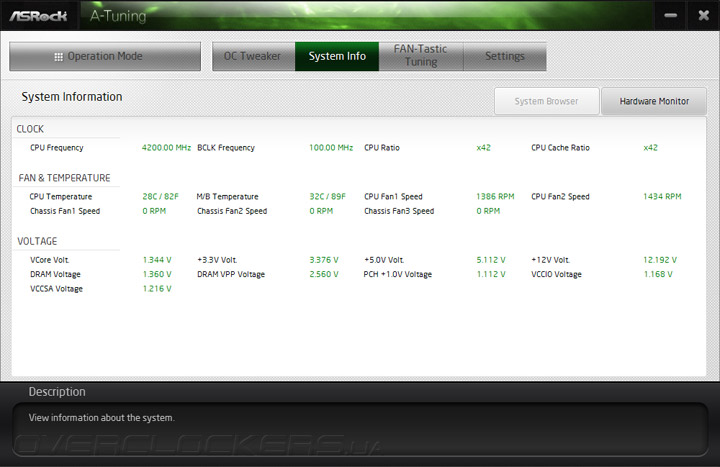Click the M/B Temperature reading 32C / 89F

(x=327, y=197)
